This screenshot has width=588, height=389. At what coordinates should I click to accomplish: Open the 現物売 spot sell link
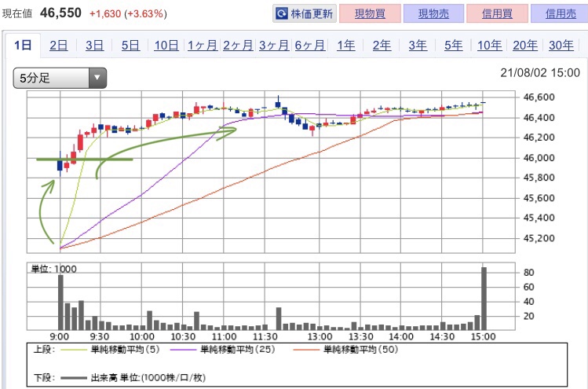[x=433, y=14]
